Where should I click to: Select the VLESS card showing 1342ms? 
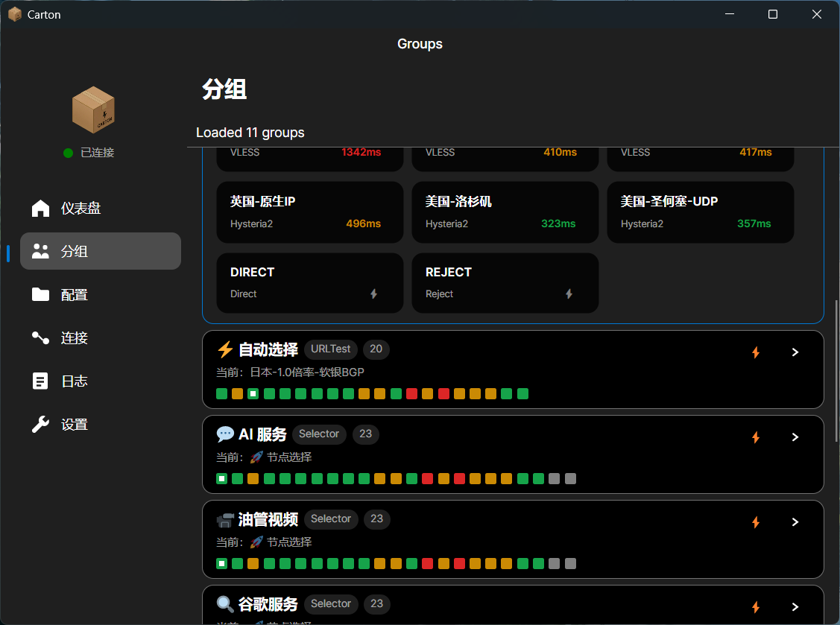coord(309,159)
